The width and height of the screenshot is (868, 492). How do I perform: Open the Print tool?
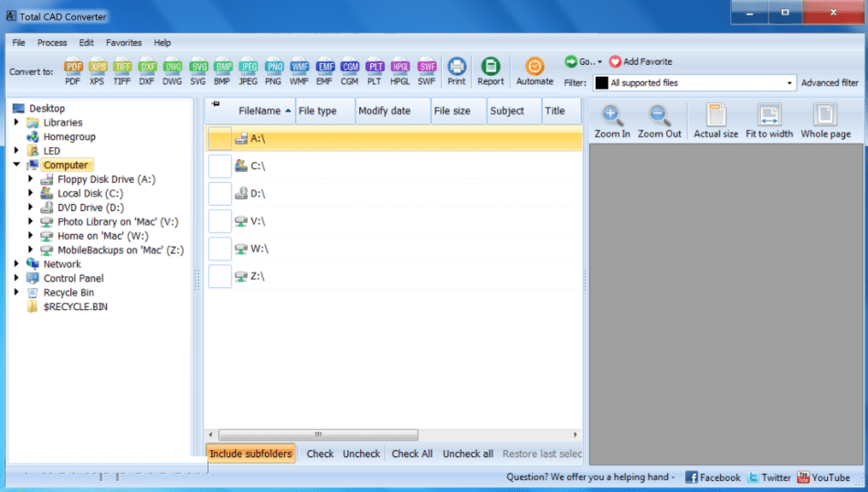(456, 71)
